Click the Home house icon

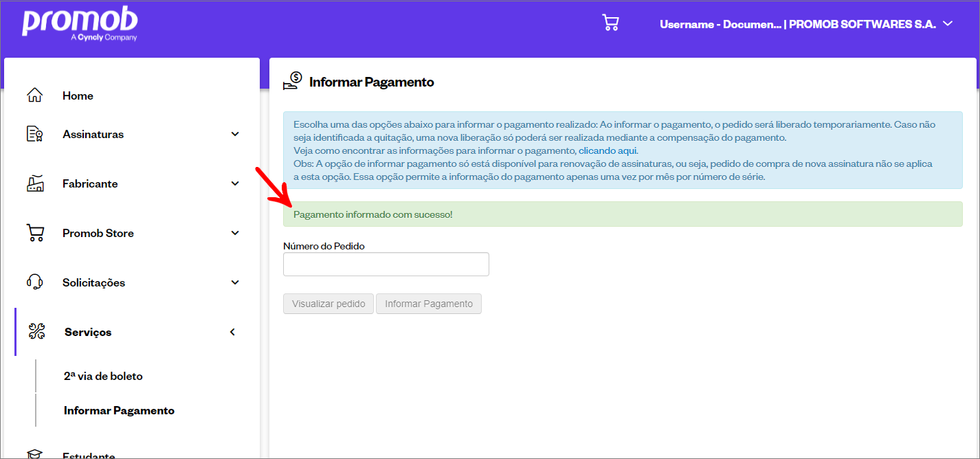[34, 96]
